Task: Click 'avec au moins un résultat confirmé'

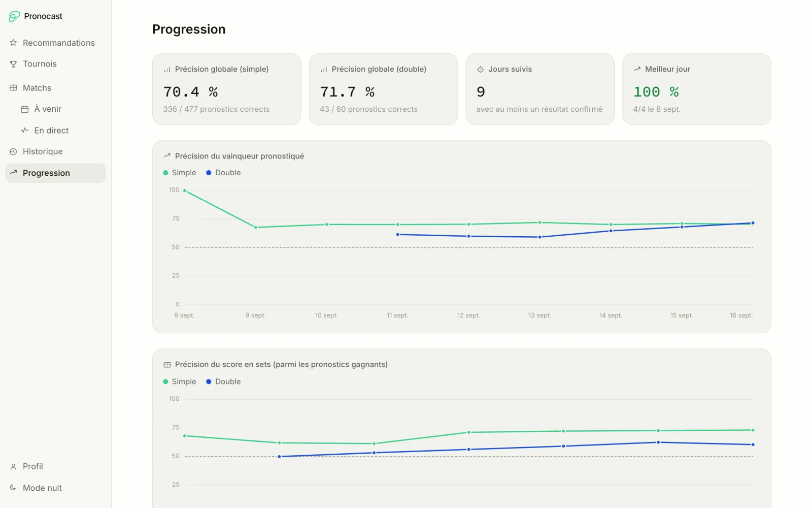Action: pos(539,109)
